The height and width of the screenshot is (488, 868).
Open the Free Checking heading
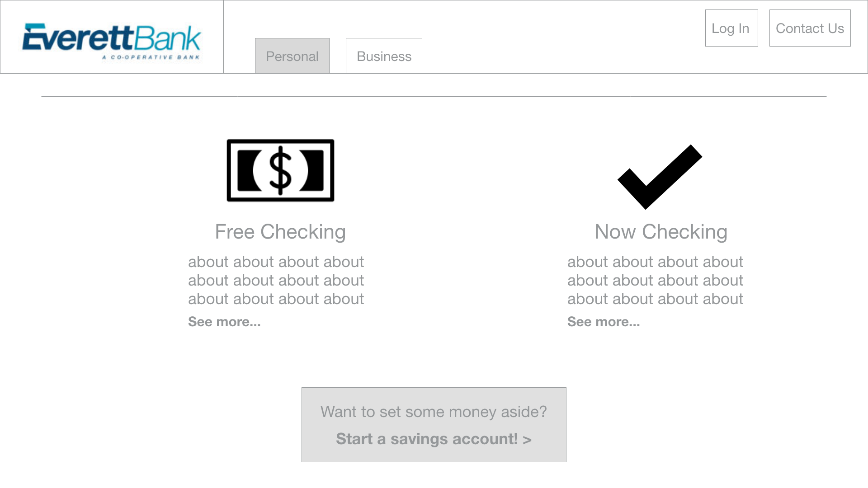[280, 232]
